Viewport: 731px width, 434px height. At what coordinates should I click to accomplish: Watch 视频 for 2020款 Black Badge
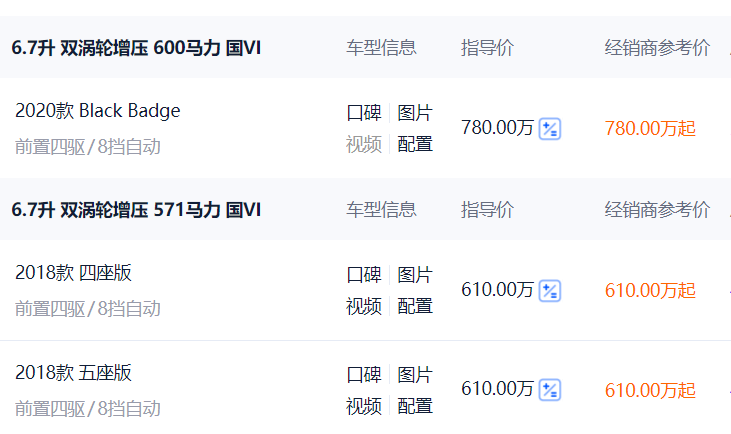click(x=364, y=144)
